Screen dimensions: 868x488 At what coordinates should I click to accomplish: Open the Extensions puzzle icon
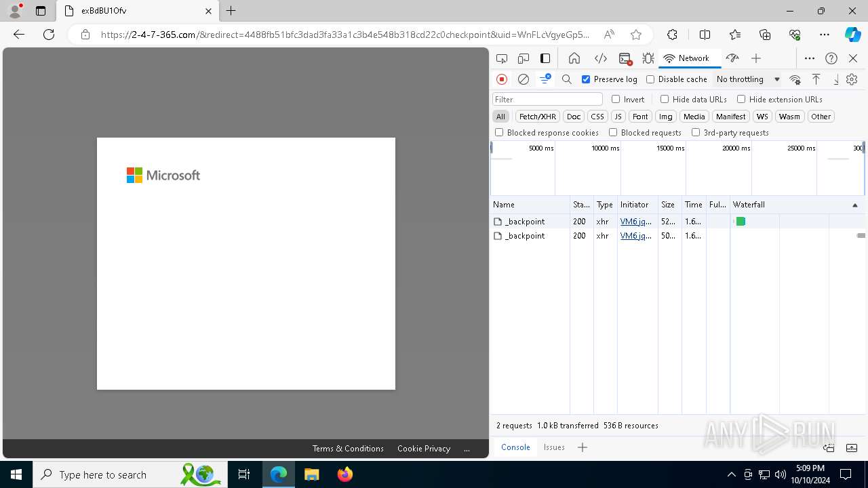pyautogui.click(x=672, y=35)
